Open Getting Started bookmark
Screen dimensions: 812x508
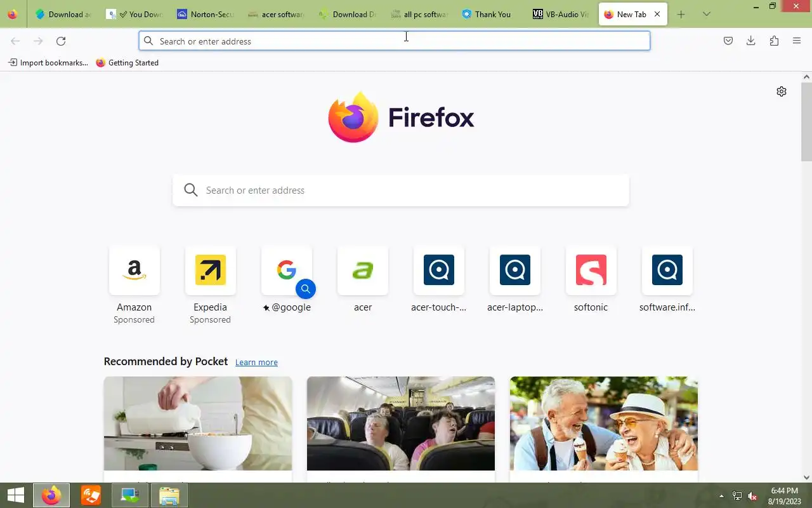pyautogui.click(x=128, y=63)
